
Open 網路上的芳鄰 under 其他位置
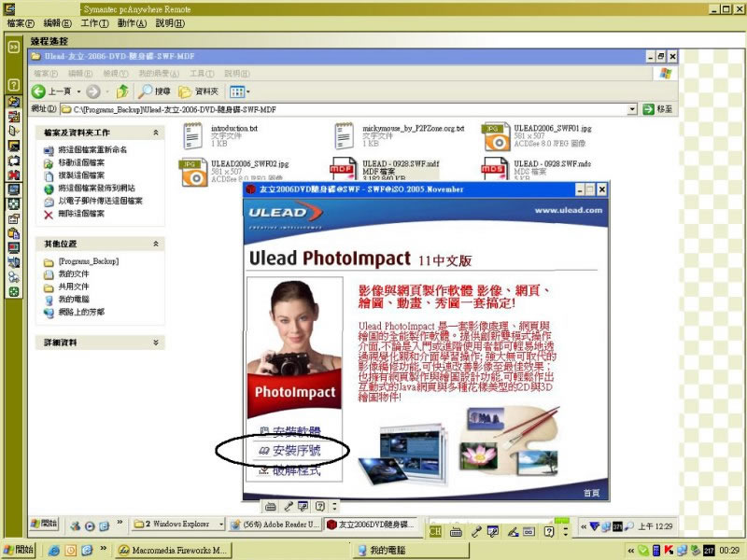(81, 312)
